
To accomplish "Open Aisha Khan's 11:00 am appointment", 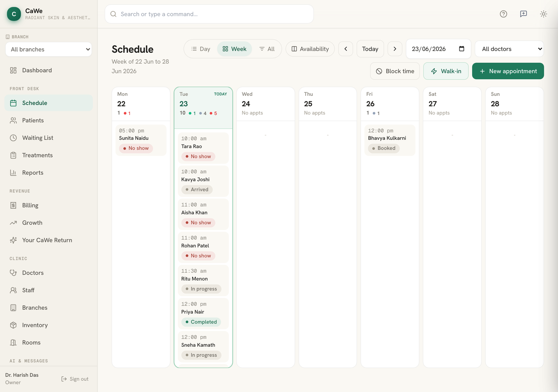I will point(203,214).
